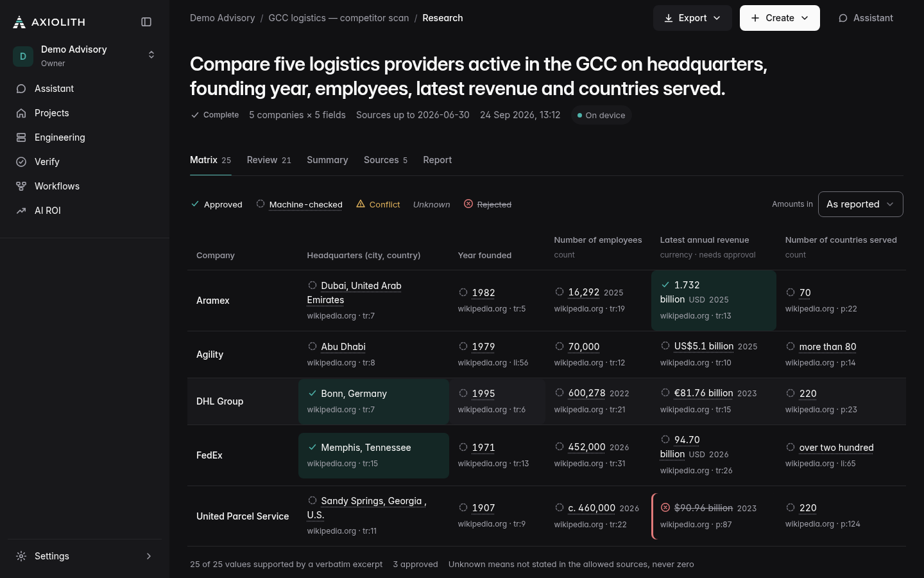The height and width of the screenshot is (578, 924).
Task: Click the Settings gear icon
Action: pyautogui.click(x=21, y=556)
